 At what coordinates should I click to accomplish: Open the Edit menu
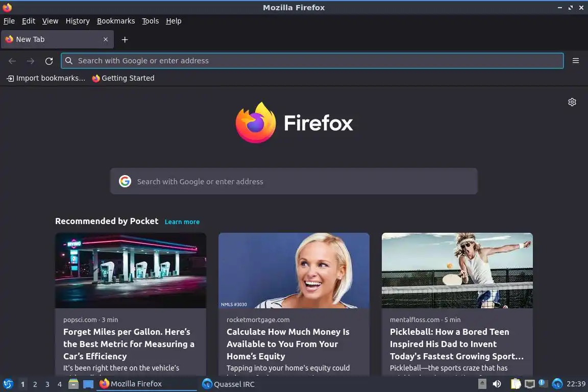(29, 21)
